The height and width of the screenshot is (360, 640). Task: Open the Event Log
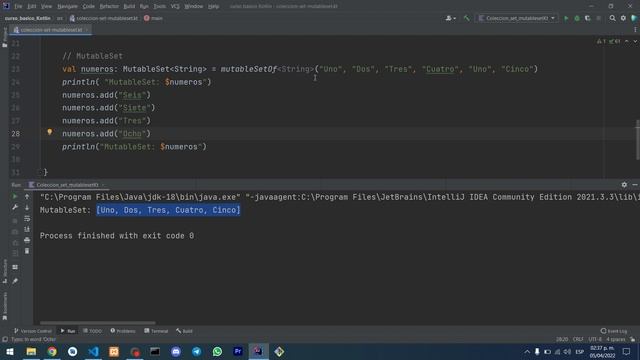pos(614,331)
